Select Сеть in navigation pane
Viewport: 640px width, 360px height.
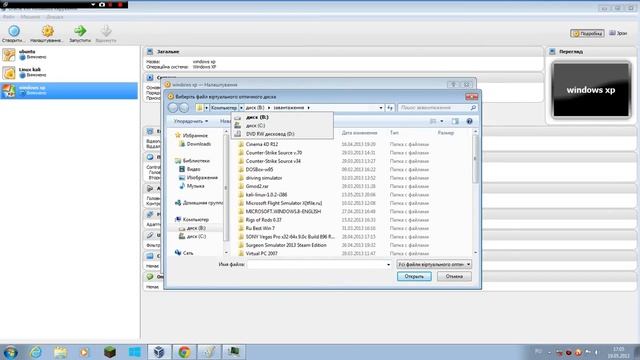[188, 253]
